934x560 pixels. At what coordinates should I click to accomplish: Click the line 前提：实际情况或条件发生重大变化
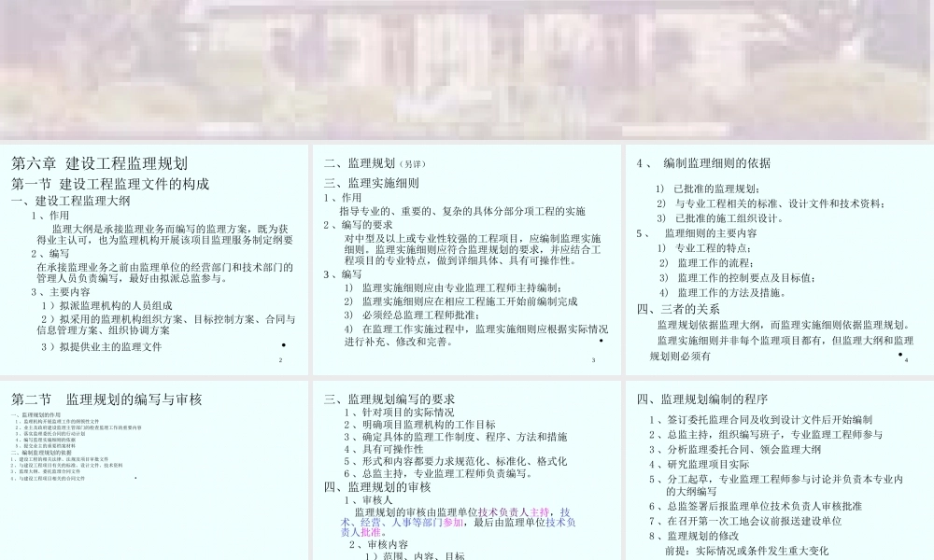pos(747,551)
